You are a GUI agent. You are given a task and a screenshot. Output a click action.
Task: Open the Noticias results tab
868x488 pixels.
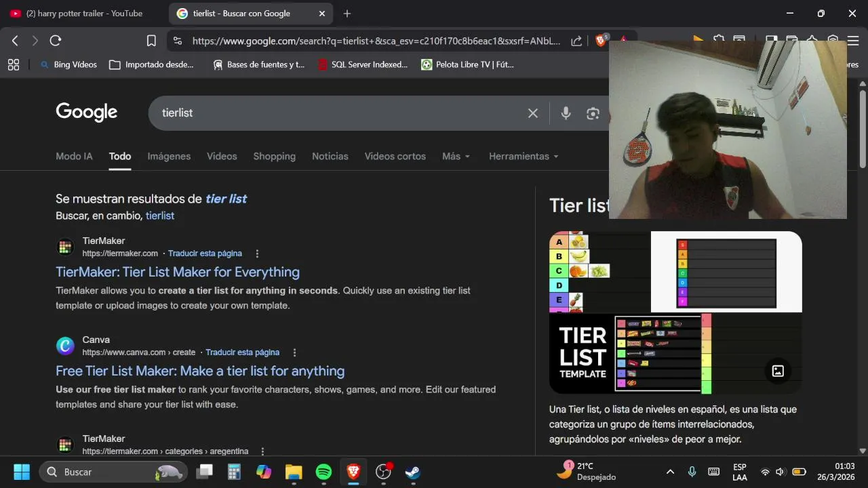(330, 157)
